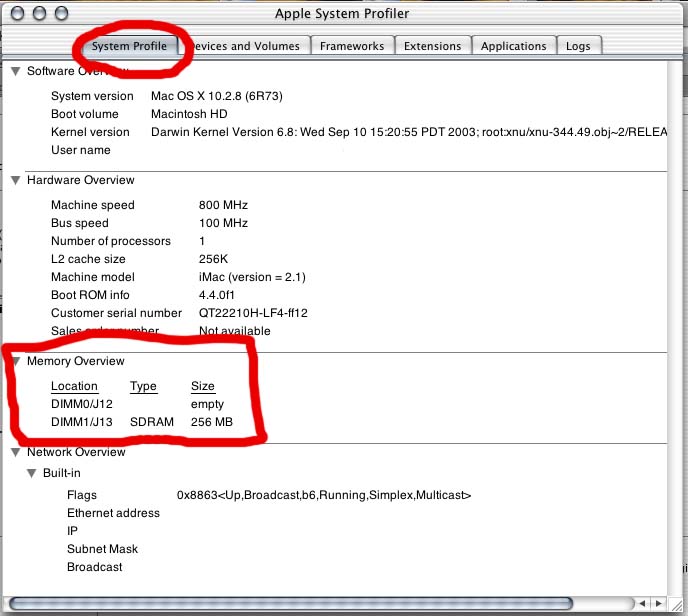
Task: Click the Ethernet address label
Action: 113,513
